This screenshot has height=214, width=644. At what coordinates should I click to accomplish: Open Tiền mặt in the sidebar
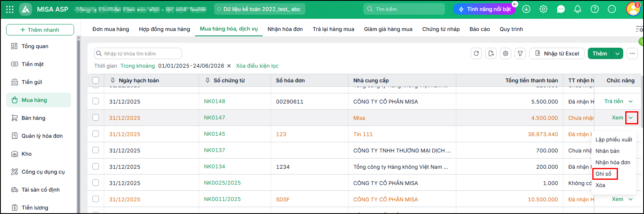[39, 64]
